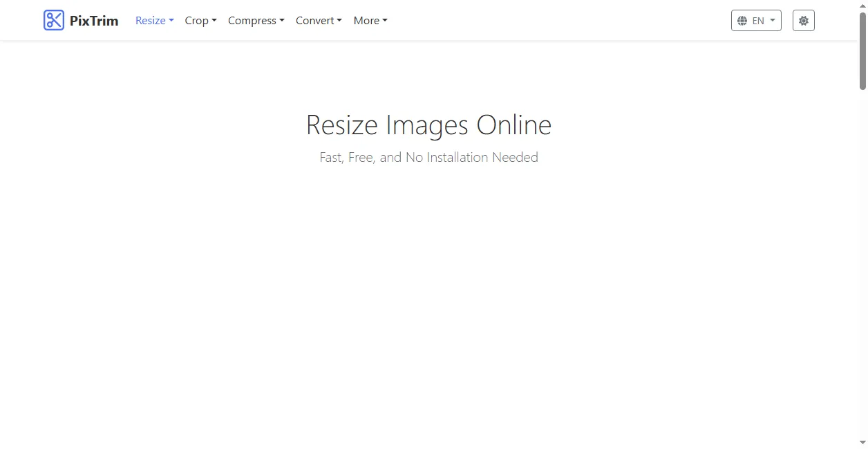Click the EN language code text
The image size is (868, 449).
758,21
